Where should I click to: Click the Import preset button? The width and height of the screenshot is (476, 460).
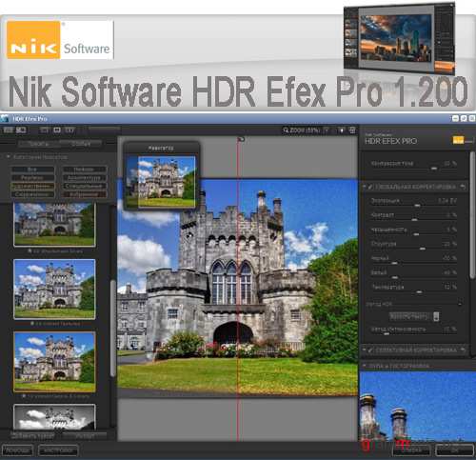click(85, 435)
